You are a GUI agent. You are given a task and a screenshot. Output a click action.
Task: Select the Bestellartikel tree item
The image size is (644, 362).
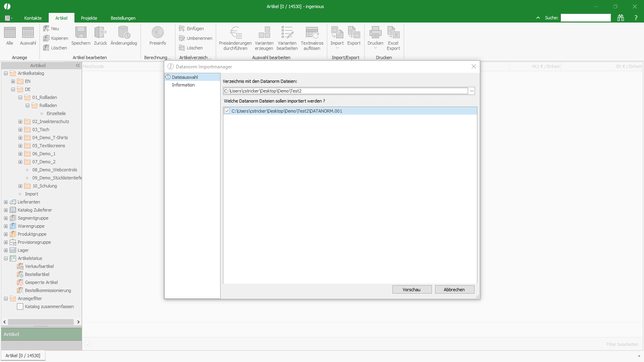click(37, 274)
